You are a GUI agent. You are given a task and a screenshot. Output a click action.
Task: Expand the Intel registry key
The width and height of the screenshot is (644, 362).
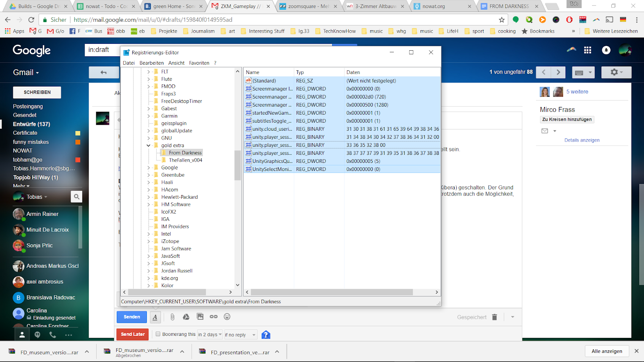point(149,234)
